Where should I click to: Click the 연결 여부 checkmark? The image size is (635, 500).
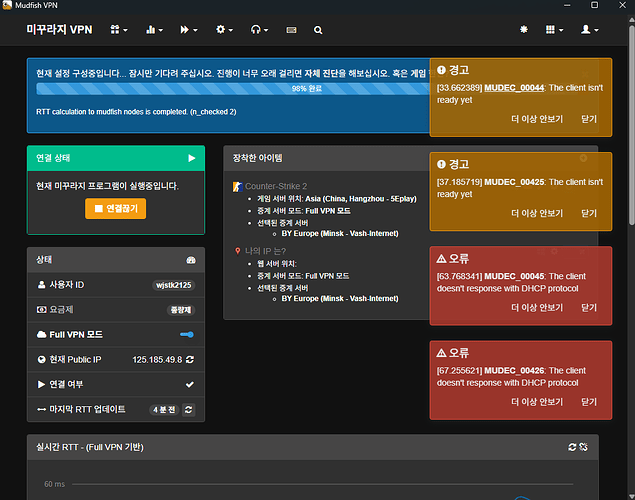(189, 384)
